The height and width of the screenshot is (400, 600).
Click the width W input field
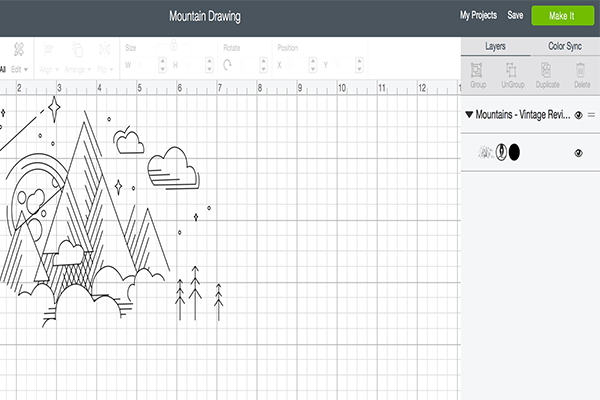tap(145, 65)
